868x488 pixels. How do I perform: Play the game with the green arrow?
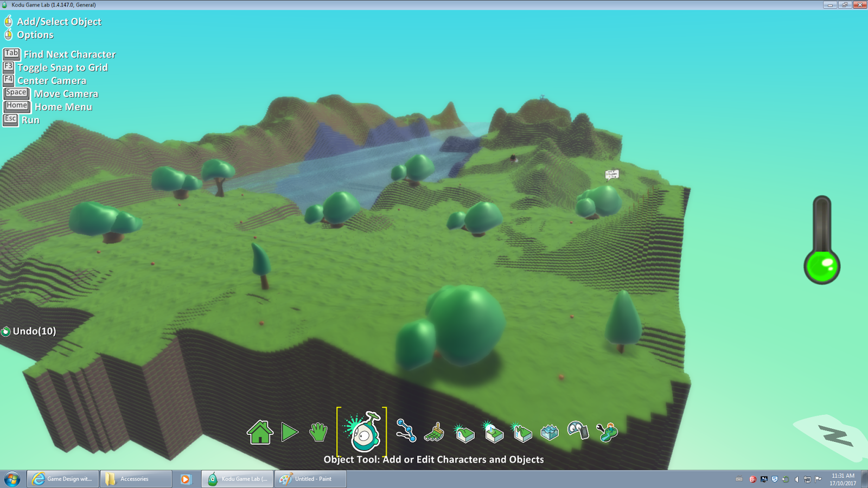290,432
